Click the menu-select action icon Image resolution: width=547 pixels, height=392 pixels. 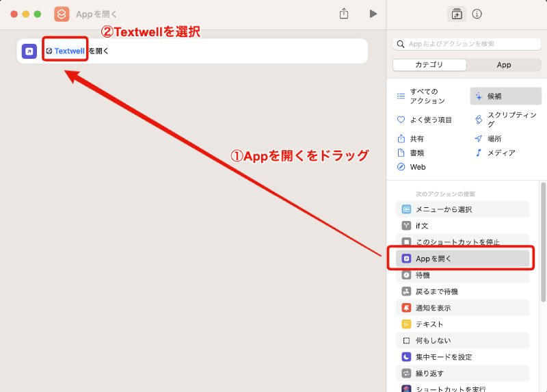(406, 209)
